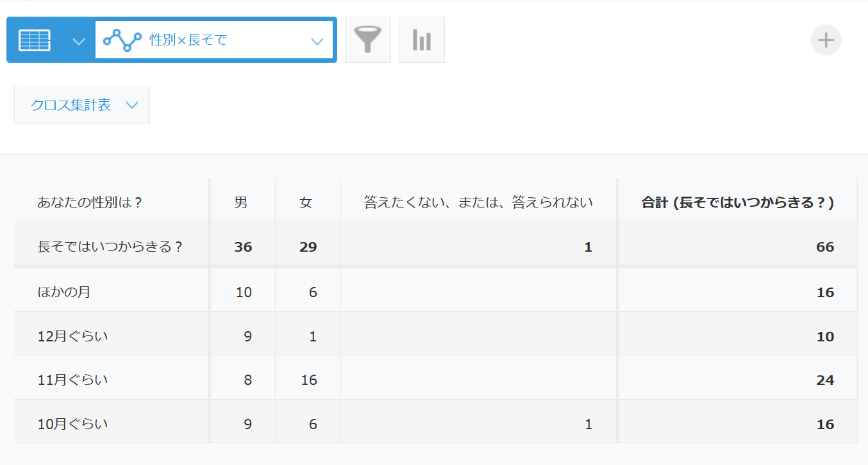Click the 女 column header
This screenshot has width=868, height=465.
pyautogui.click(x=306, y=203)
